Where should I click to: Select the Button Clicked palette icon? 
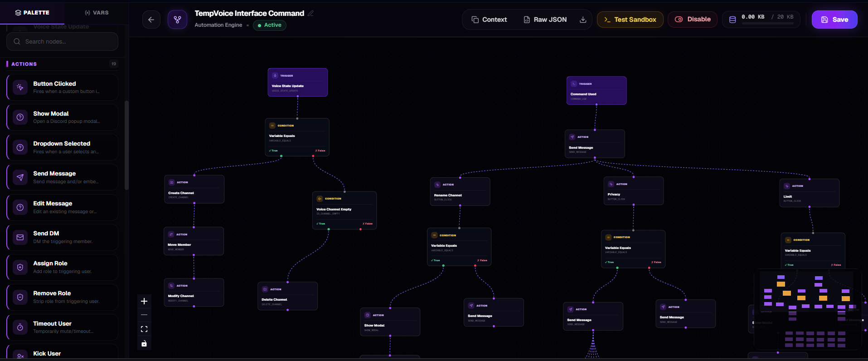point(20,87)
